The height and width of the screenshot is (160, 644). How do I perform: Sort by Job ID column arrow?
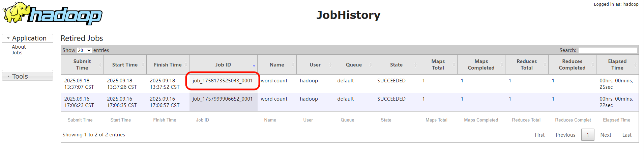[x=254, y=66]
